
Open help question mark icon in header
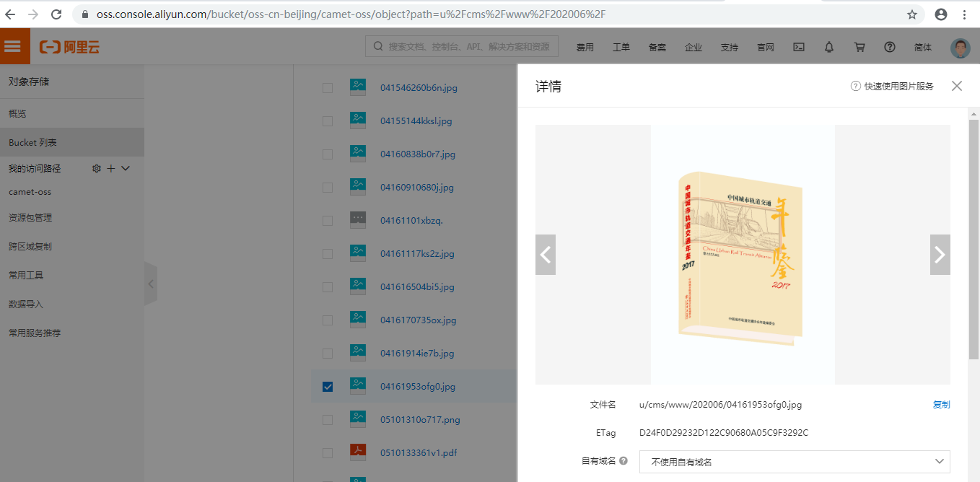pyautogui.click(x=890, y=47)
